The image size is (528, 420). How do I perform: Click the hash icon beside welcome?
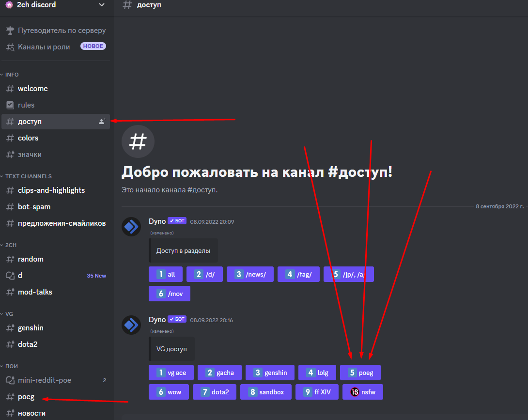click(10, 89)
